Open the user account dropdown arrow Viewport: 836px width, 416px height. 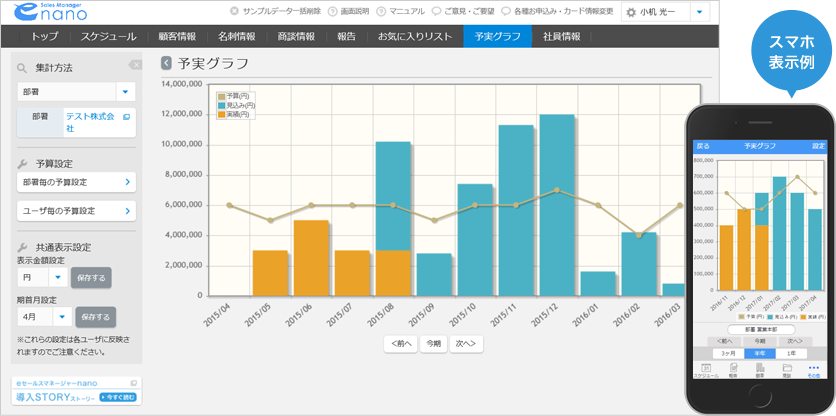[x=700, y=12]
